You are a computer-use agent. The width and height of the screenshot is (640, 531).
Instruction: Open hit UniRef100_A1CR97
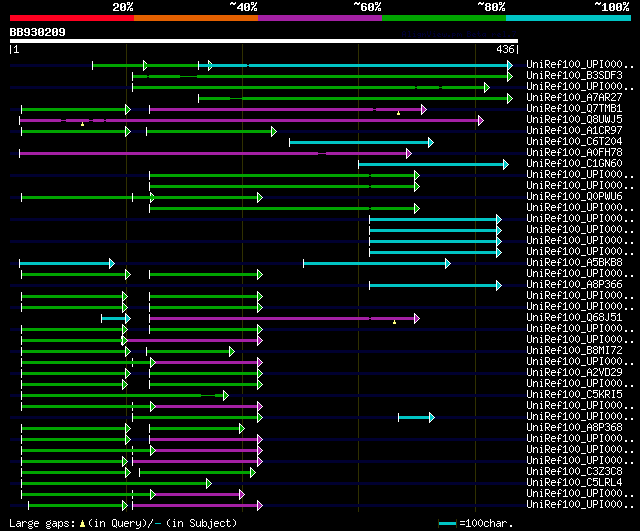[574, 131]
